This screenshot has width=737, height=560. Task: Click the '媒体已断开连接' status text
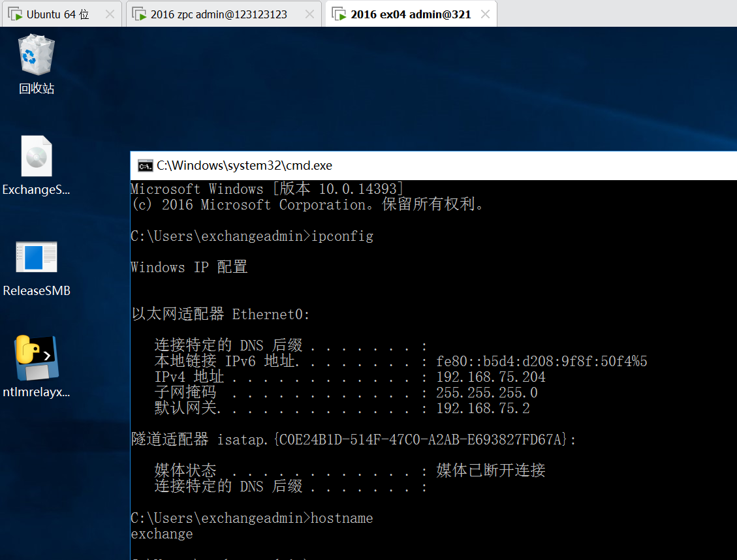coord(491,471)
